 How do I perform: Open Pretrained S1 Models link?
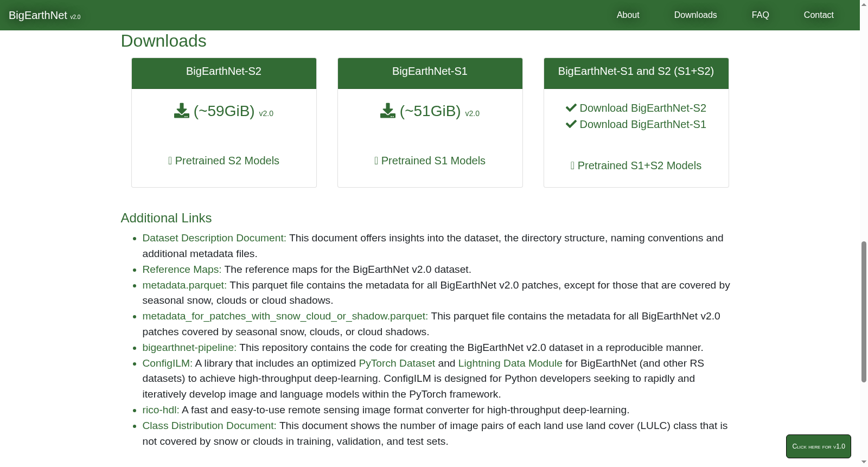tap(430, 161)
